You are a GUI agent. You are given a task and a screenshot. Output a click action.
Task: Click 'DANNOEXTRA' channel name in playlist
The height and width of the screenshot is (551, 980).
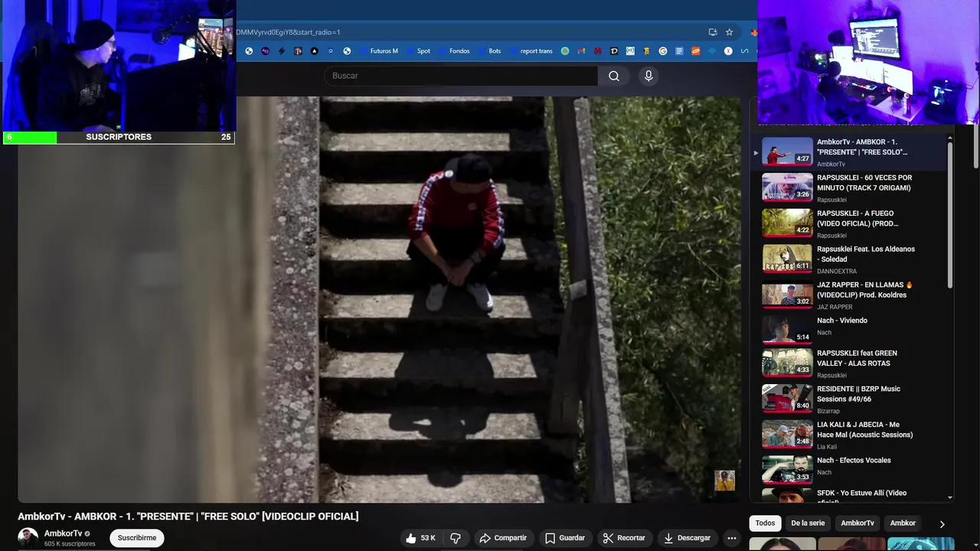point(837,272)
